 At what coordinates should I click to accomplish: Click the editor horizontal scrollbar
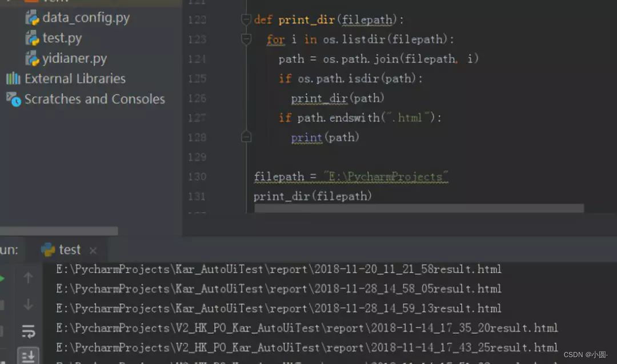[x=419, y=208]
